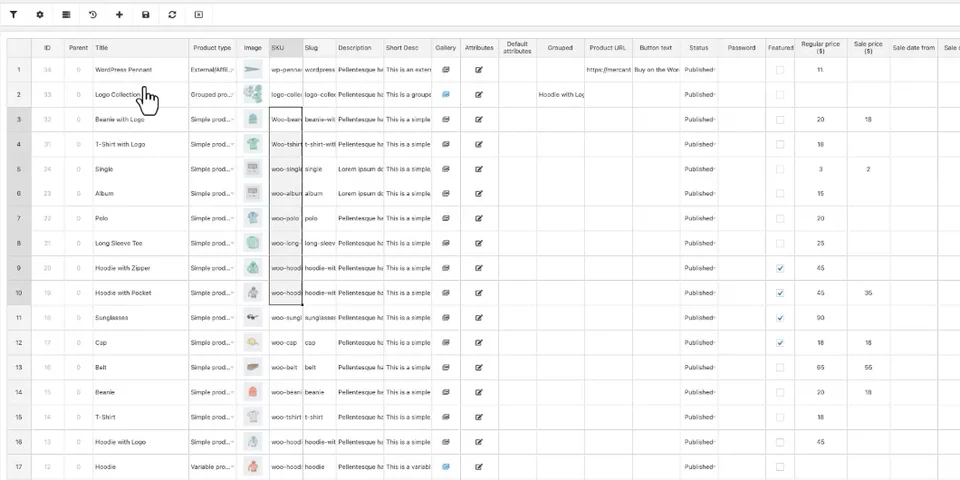Select the SKU column header
960x480 pixels.
coord(285,47)
